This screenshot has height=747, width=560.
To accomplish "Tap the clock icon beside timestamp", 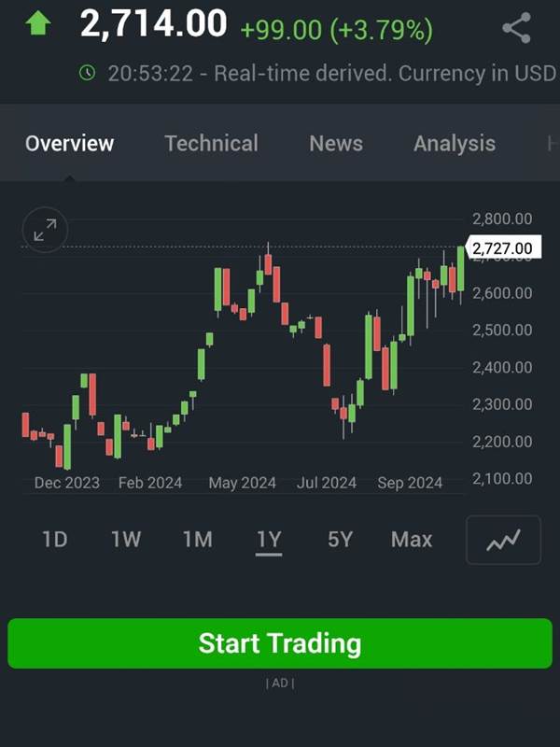I will pyautogui.click(x=87, y=73).
